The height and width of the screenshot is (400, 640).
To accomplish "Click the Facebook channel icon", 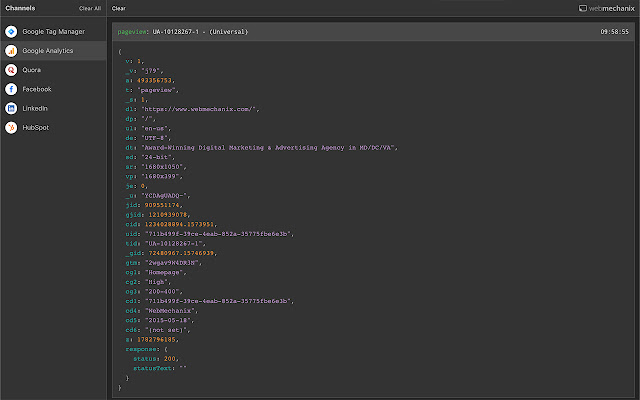I will [x=11, y=89].
